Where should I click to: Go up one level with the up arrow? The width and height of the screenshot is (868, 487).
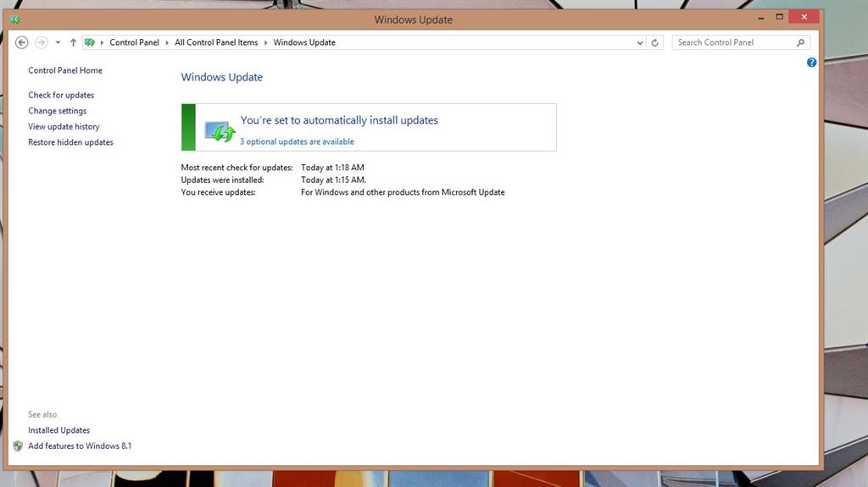(x=73, y=42)
